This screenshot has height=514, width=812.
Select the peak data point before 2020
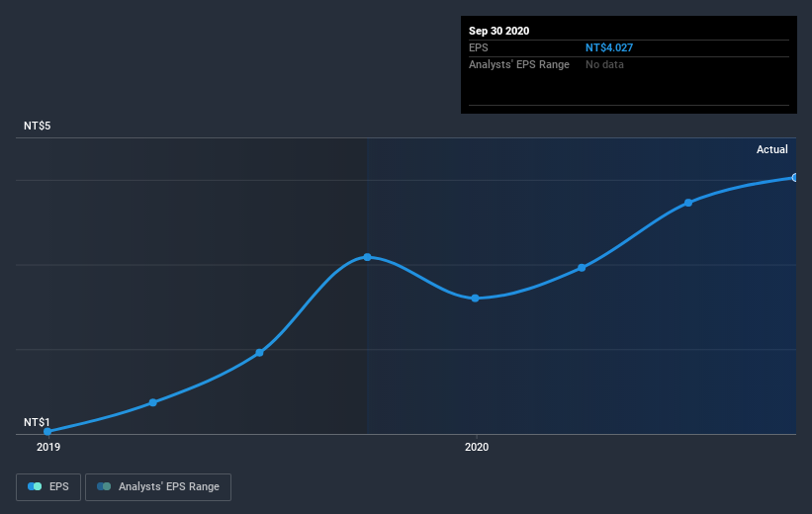pos(367,257)
